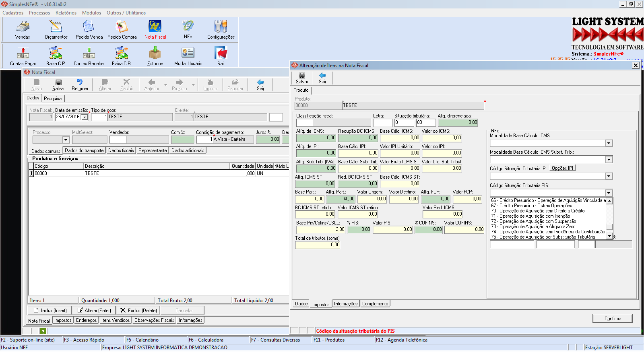
Task: Click the green help question-mark icon
Action: tap(43, 331)
